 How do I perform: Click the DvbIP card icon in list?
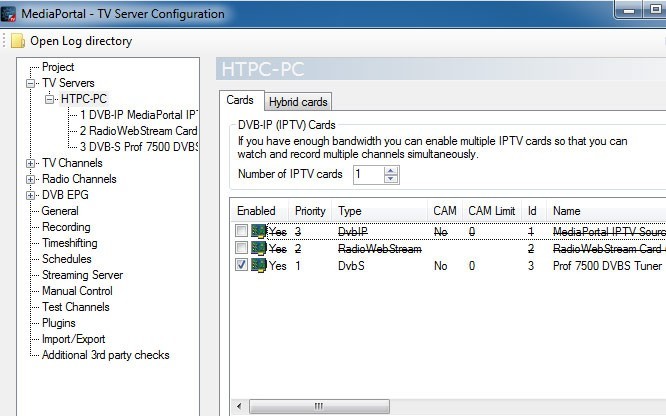coord(258,231)
